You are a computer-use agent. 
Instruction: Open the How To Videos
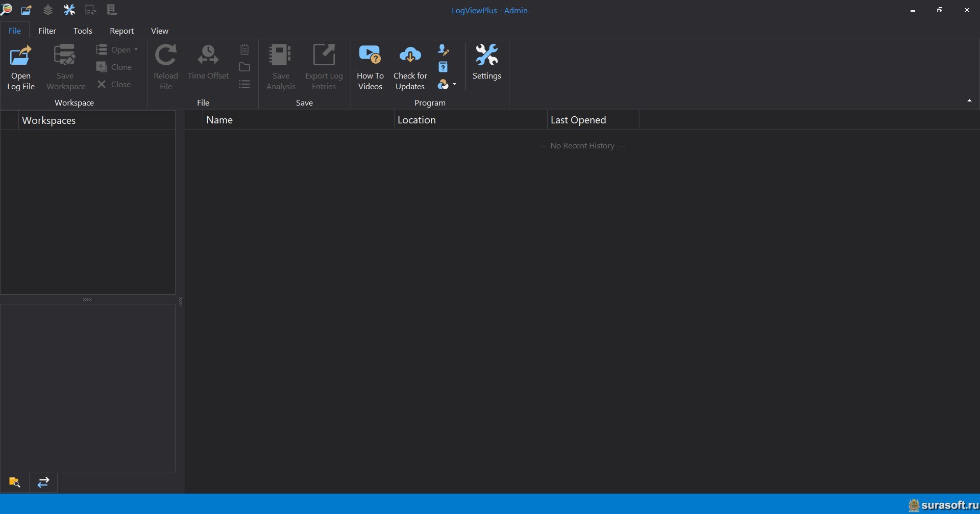(x=370, y=67)
